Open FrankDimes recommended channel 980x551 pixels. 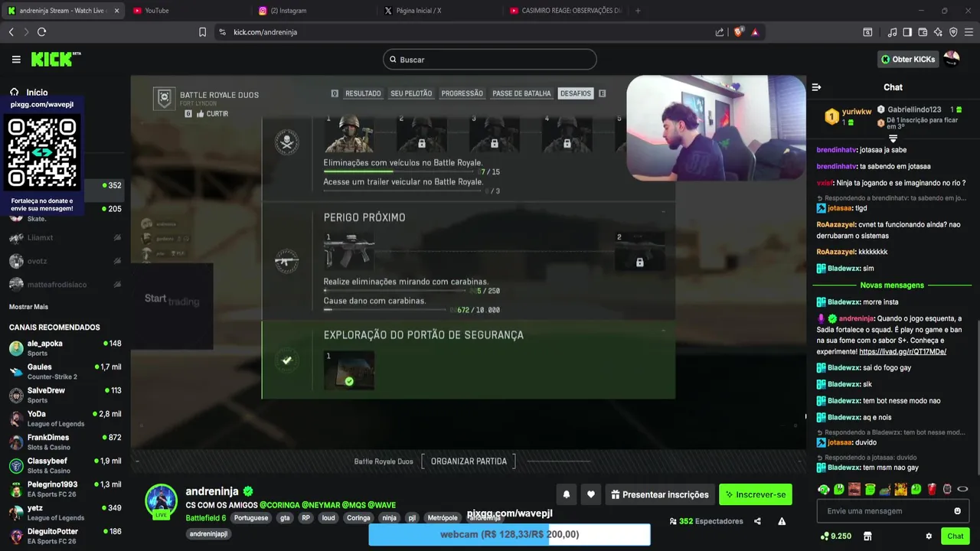[65, 442]
